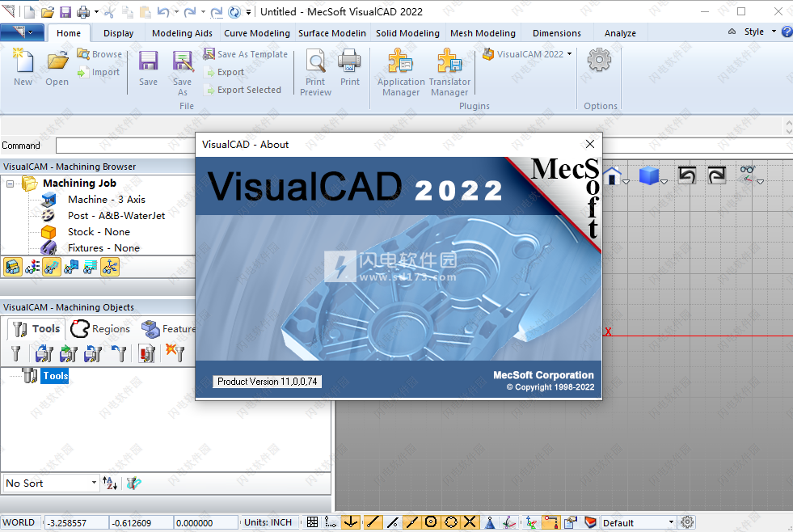
Task: Open Print Preview from the ribbon
Action: pyautogui.click(x=315, y=61)
